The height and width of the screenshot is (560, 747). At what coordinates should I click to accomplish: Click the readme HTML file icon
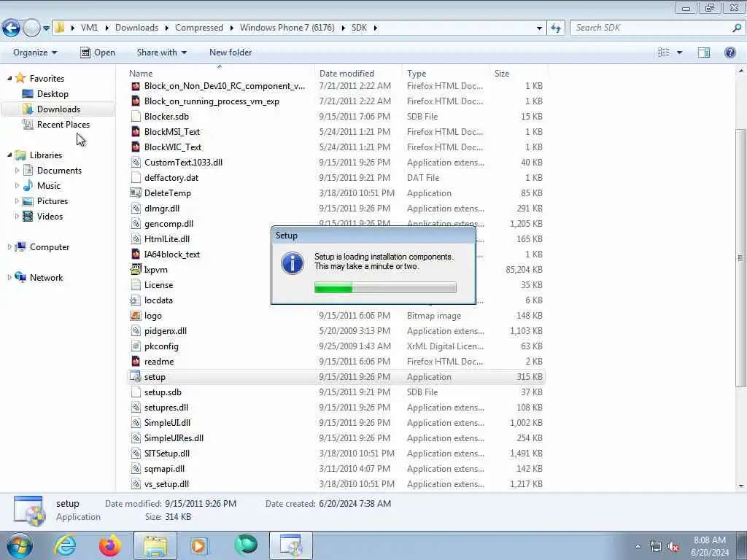136,362
